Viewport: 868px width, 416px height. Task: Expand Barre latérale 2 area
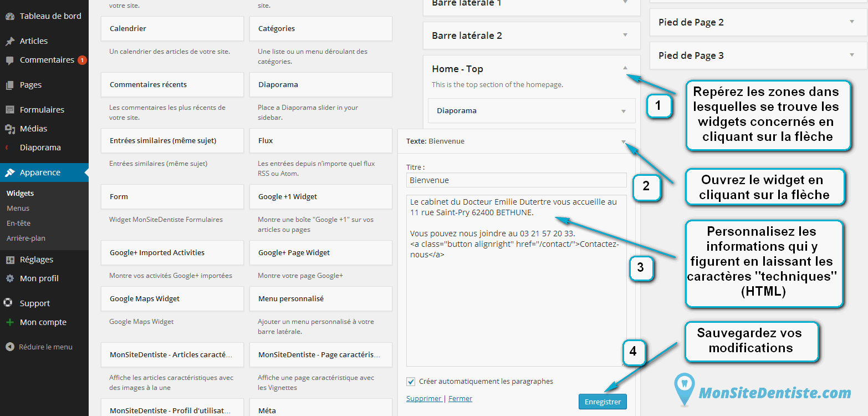pos(625,35)
